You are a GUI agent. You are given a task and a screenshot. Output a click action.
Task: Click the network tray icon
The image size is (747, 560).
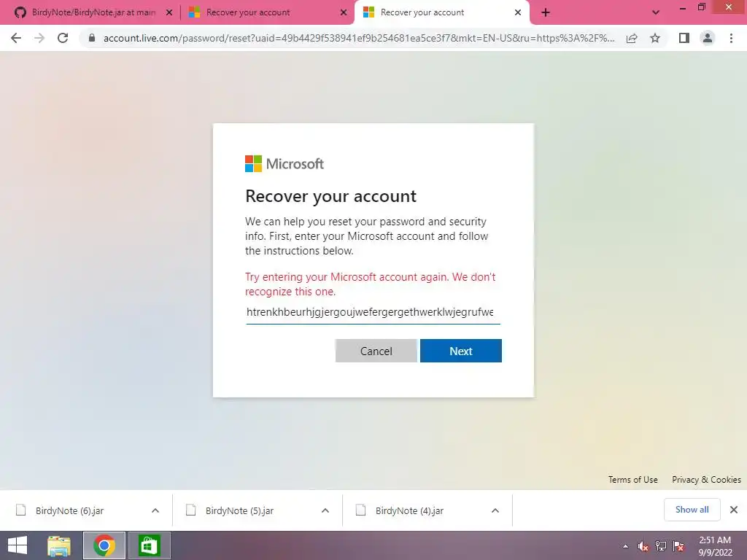(x=661, y=546)
